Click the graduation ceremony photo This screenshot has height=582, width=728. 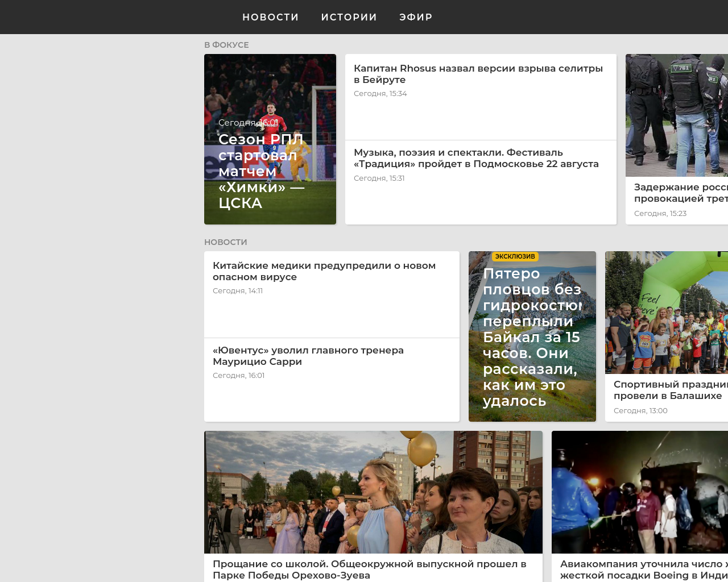tap(373, 492)
